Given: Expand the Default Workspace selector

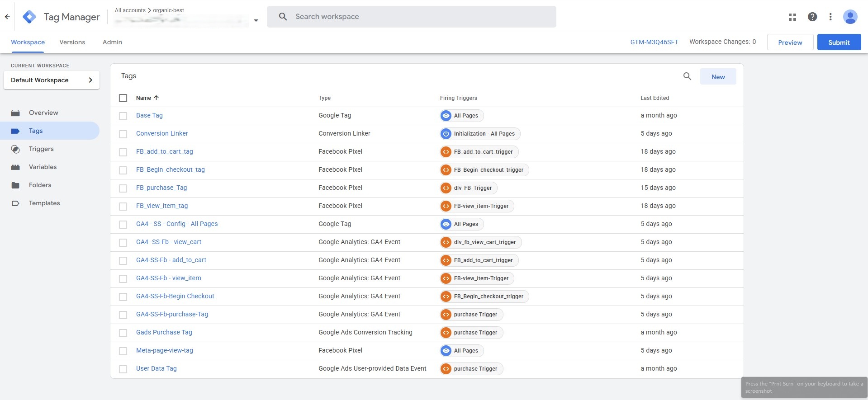Looking at the screenshot, I should [x=51, y=80].
